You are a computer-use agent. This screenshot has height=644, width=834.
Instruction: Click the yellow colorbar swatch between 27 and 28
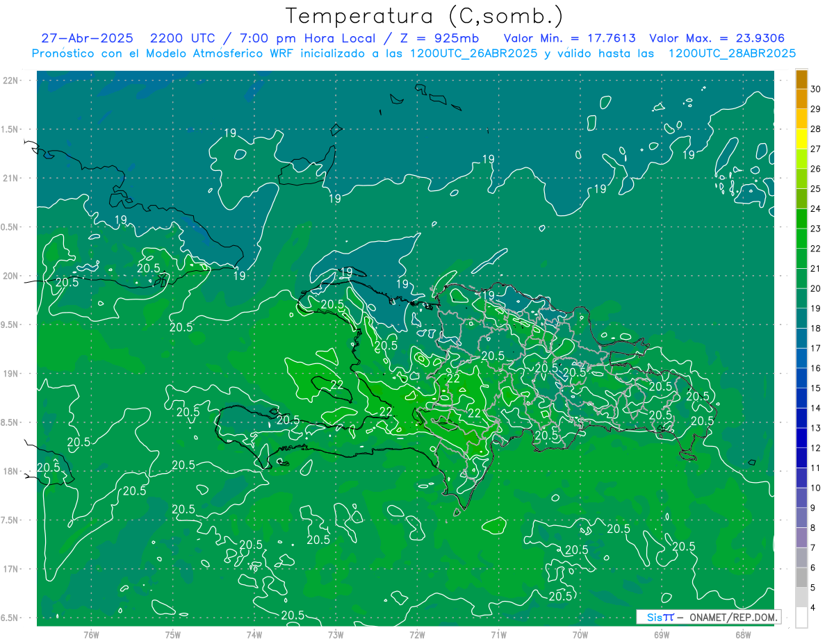click(x=801, y=138)
